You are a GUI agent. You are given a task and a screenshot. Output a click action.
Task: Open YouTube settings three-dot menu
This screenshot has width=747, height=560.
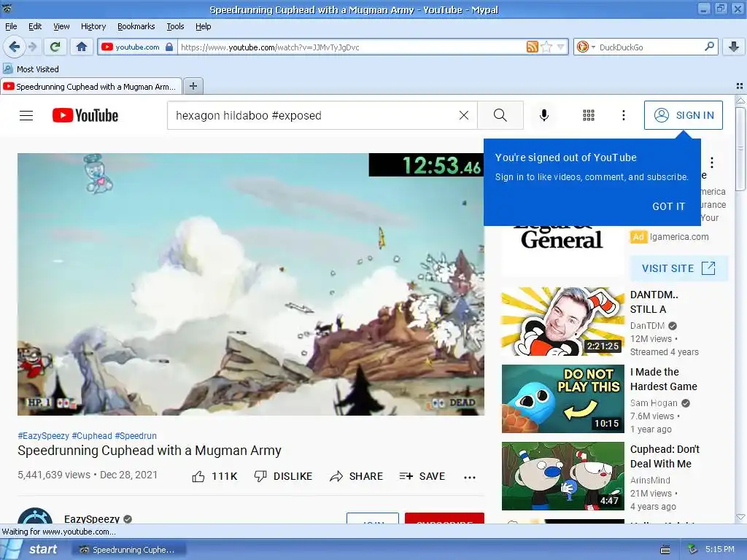tap(623, 115)
